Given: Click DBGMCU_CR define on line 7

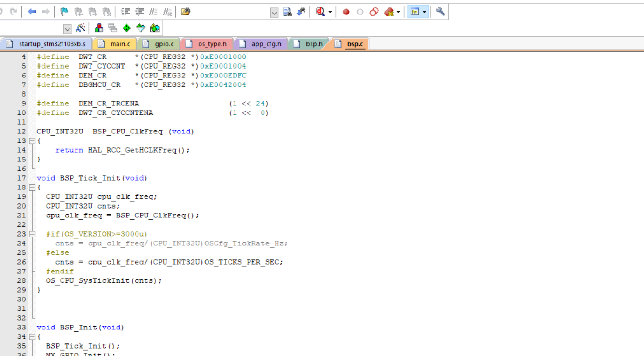Looking at the screenshot, I should tap(99, 84).
